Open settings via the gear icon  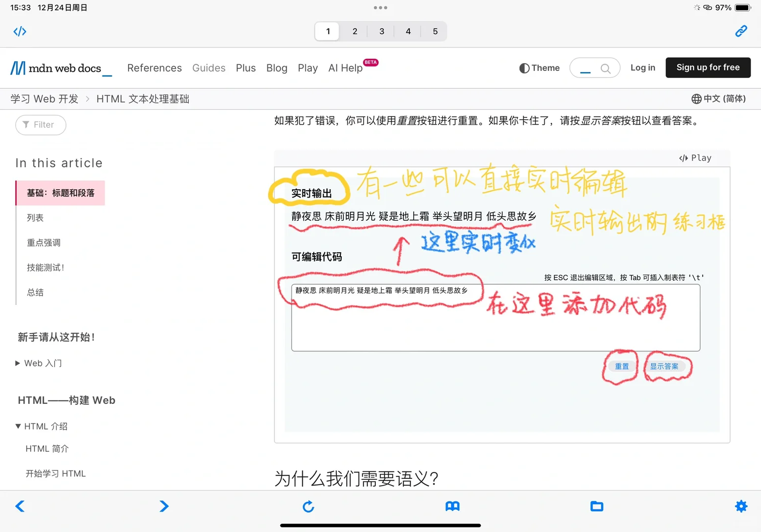[741, 506]
